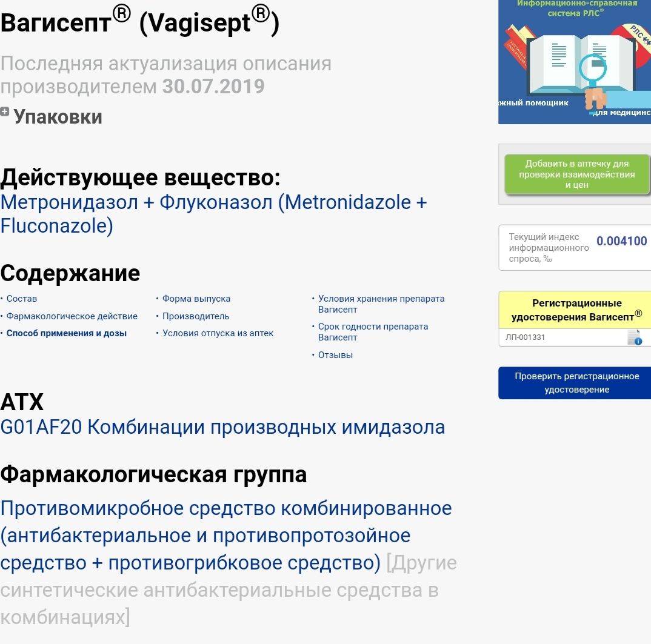Click the Вагисепт (Vagisept) page title
The width and height of the screenshot is (651, 644).
pyautogui.click(x=140, y=22)
